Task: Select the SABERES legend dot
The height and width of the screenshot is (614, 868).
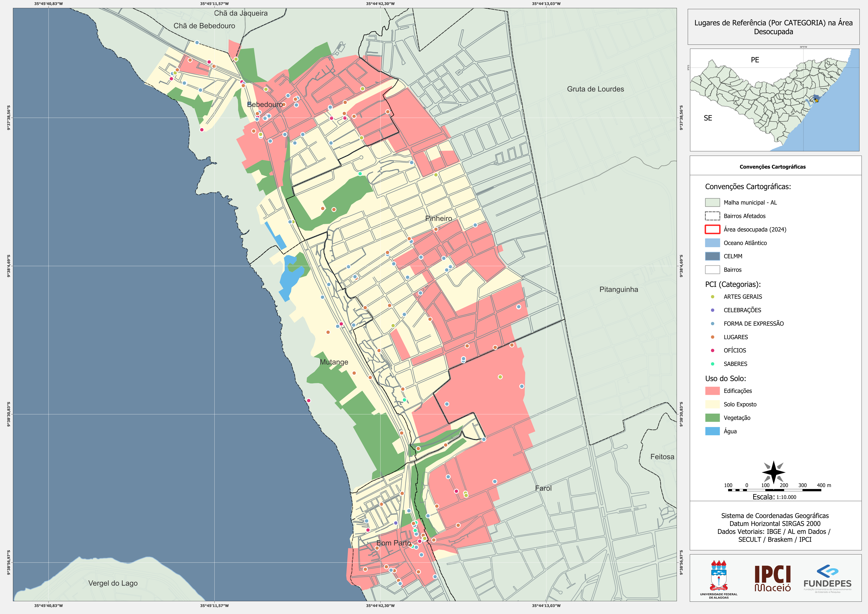Action: pos(713,364)
